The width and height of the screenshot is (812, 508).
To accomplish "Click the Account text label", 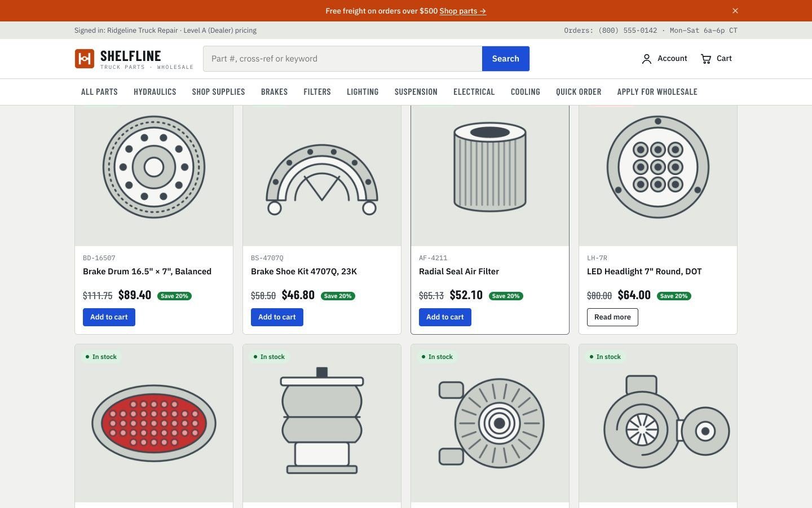I will [x=672, y=59].
